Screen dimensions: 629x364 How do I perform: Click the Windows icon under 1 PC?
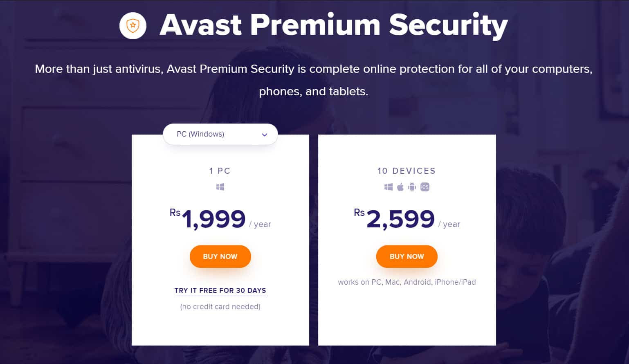pos(220,187)
